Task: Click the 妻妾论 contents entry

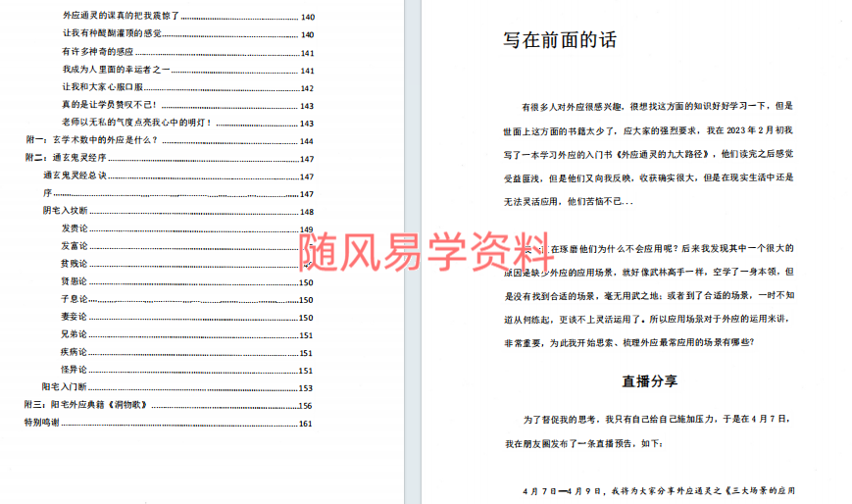Action: click(x=75, y=318)
